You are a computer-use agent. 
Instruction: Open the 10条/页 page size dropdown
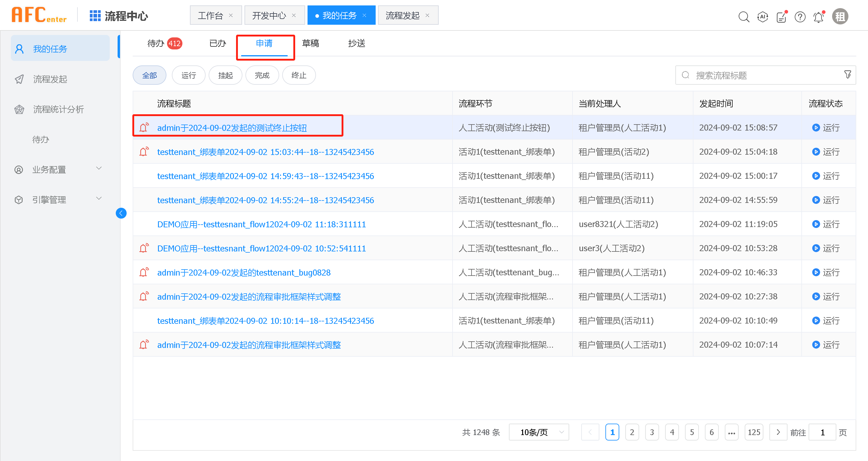coord(538,432)
